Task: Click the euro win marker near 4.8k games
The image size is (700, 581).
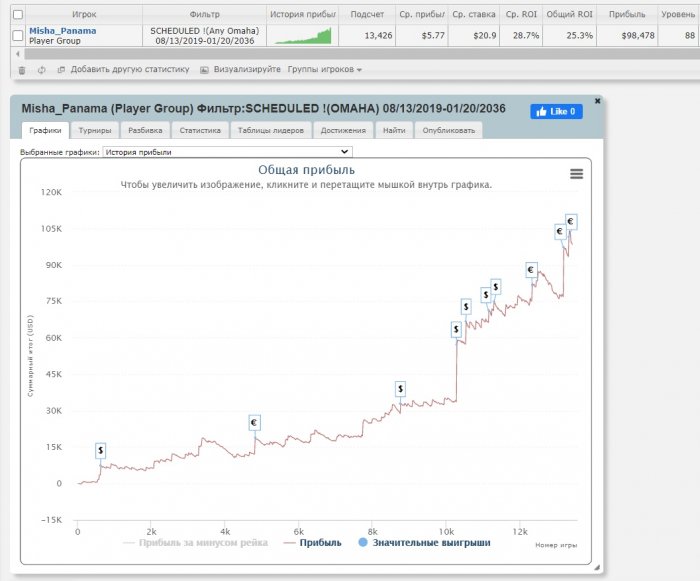Action: point(254,422)
